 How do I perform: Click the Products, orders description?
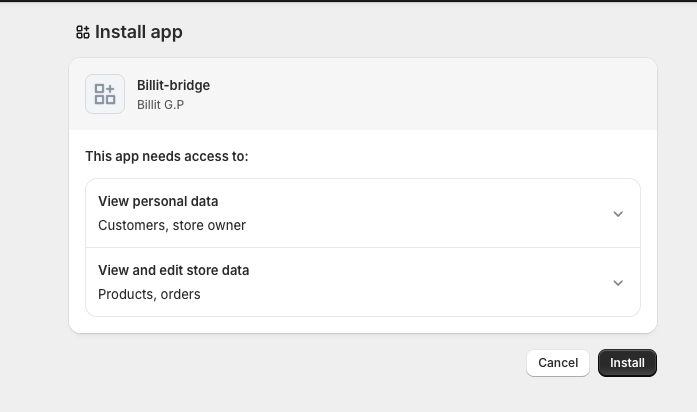[149, 294]
